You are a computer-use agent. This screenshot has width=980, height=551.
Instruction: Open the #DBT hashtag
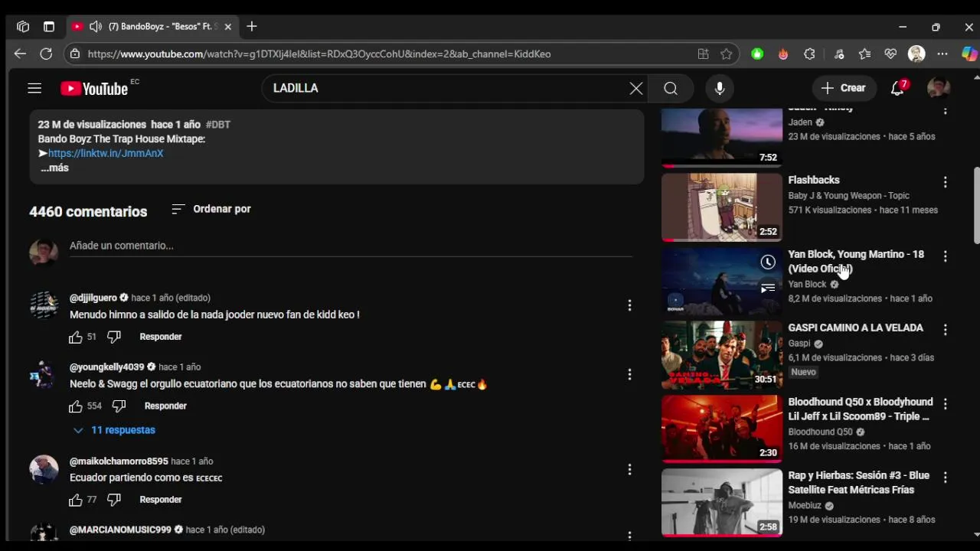[x=218, y=124]
